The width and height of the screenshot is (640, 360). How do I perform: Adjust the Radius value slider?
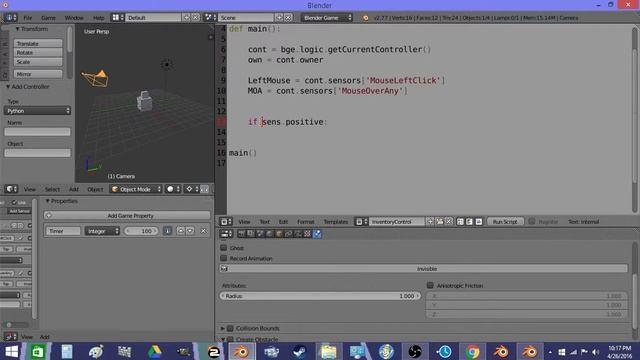click(x=320, y=296)
